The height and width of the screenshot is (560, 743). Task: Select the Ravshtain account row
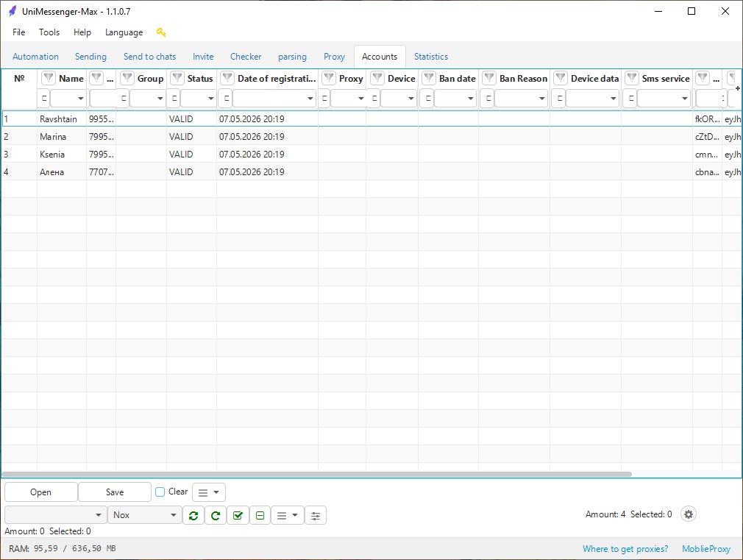[371, 118]
